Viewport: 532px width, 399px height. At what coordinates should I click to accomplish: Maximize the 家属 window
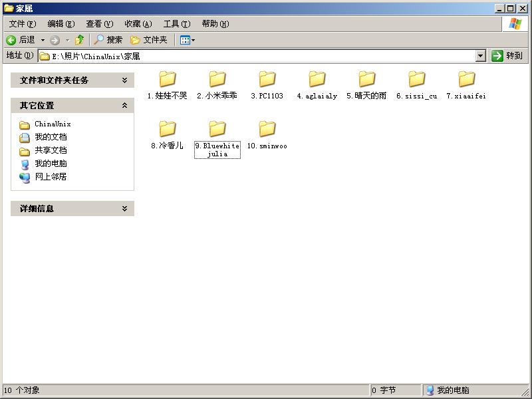511,8
